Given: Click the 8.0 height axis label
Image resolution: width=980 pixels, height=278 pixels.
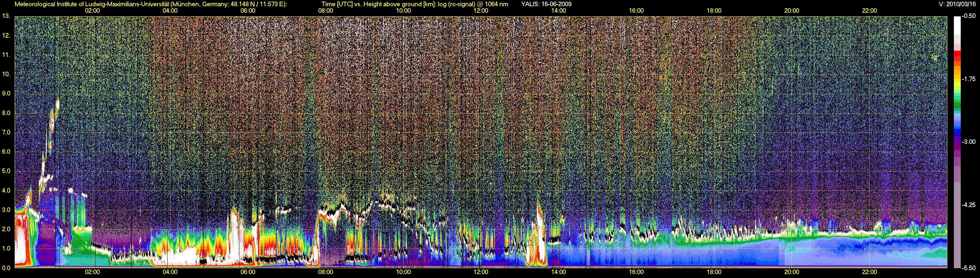Looking at the screenshot, I should point(6,113).
